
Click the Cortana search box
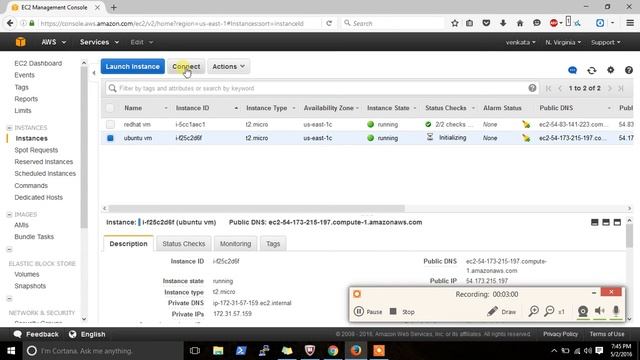point(104,351)
